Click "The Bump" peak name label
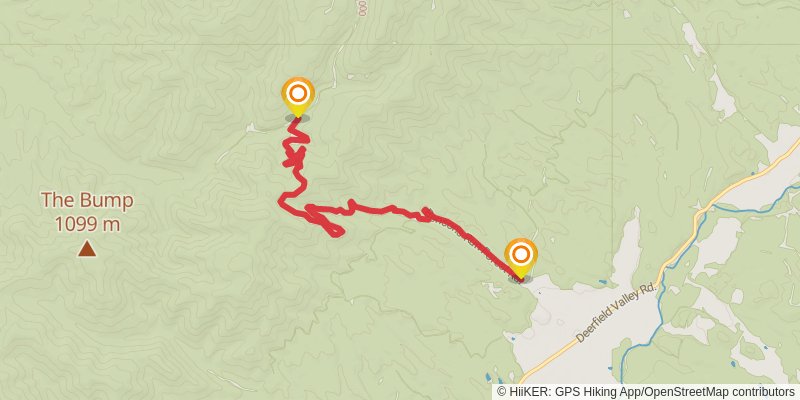 (87, 200)
